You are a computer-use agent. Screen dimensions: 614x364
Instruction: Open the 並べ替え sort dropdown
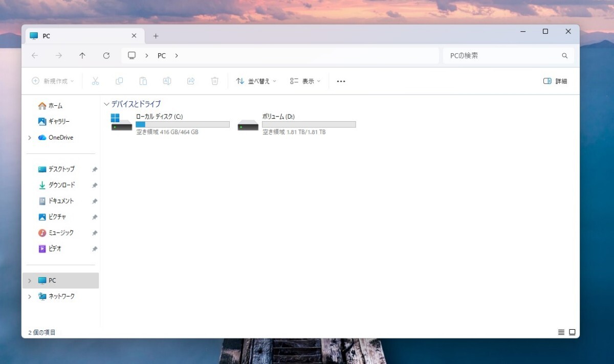point(255,81)
